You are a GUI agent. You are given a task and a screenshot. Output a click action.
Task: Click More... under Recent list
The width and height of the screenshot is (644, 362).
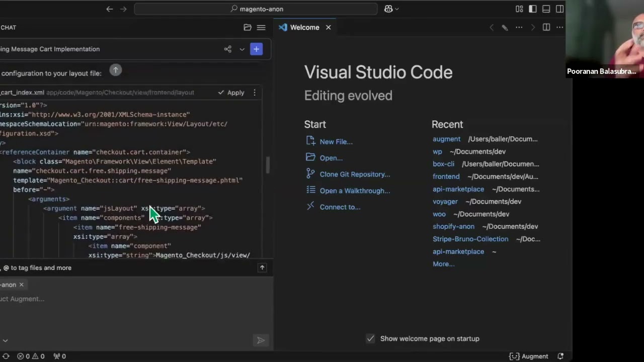click(x=443, y=264)
